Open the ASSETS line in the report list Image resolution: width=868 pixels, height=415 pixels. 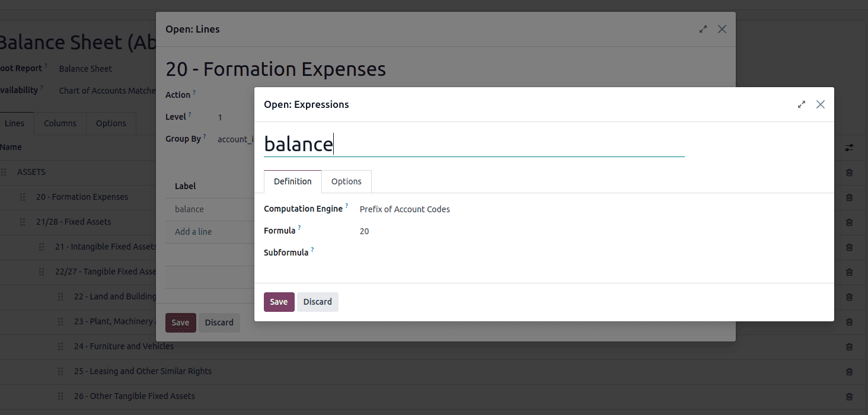31,172
